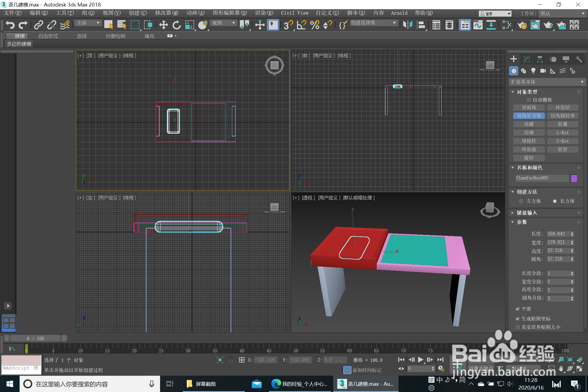Select the Cameras category icon
588x392 pixels.
click(x=543, y=71)
